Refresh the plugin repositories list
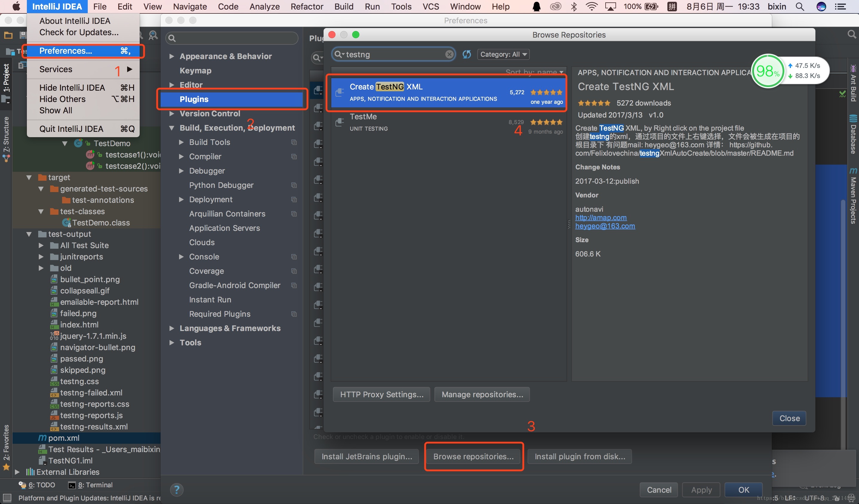Viewport: 859px width, 504px height. [x=467, y=54]
